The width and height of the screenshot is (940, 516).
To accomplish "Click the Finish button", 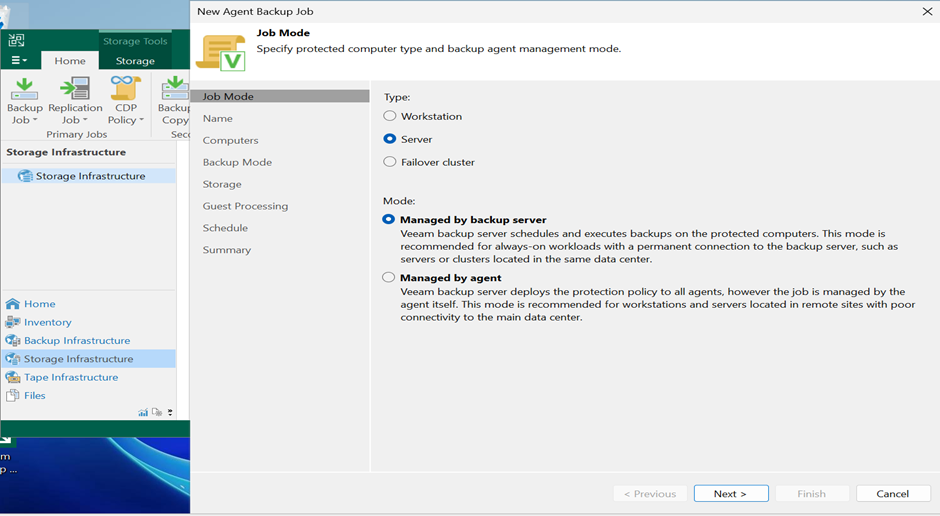I will coord(812,493).
